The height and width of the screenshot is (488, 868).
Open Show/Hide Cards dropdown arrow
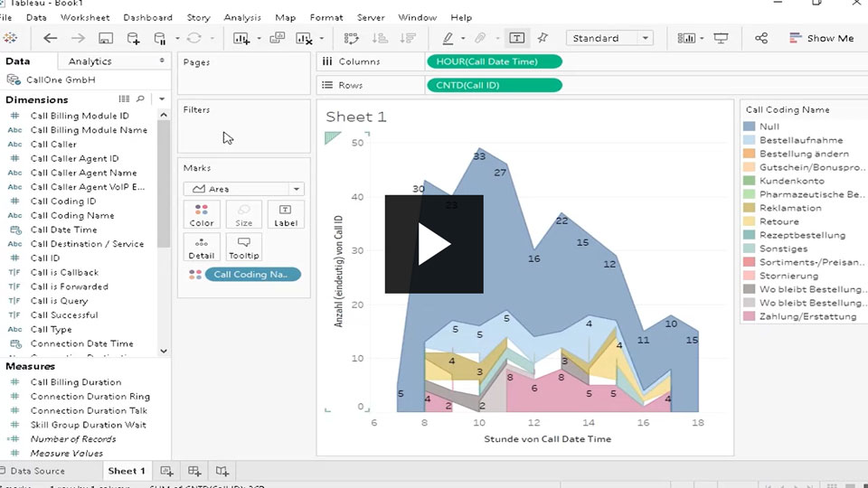pyautogui.click(x=702, y=38)
